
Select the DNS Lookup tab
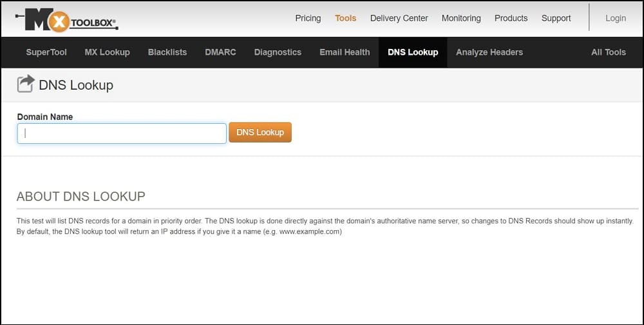click(413, 52)
